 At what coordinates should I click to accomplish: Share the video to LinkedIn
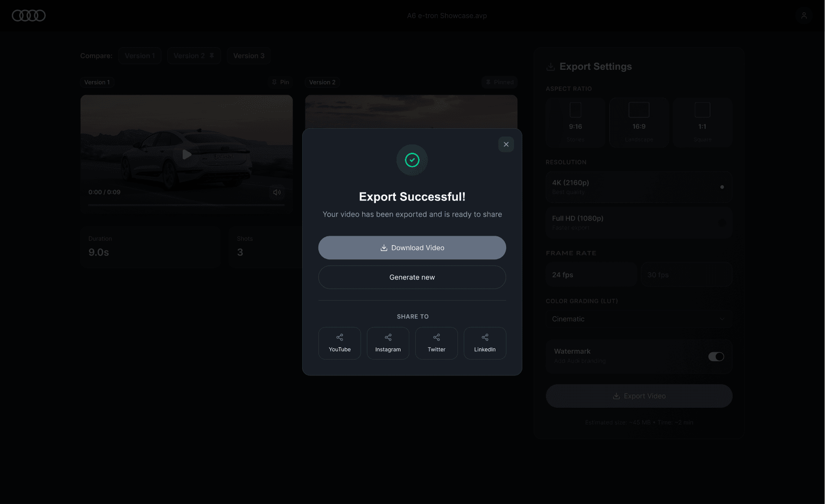coord(485,343)
